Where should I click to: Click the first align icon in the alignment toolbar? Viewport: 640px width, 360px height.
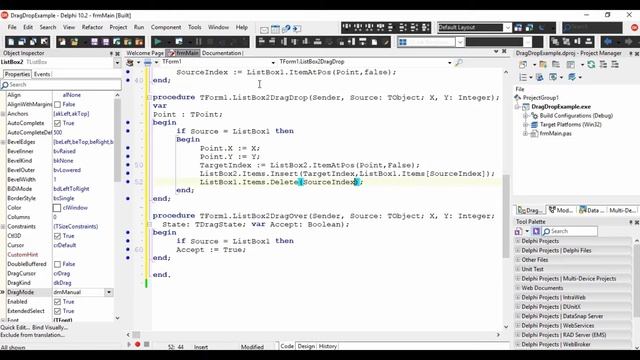click(262, 42)
